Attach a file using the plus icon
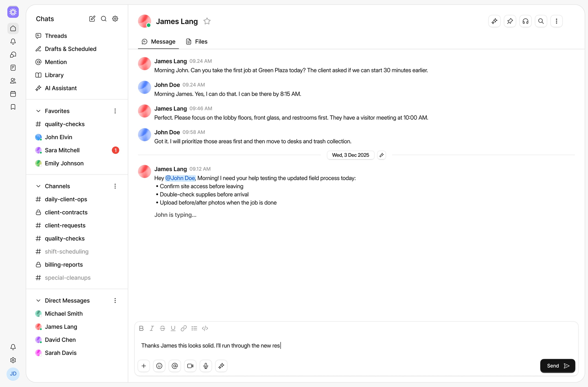Image resolution: width=588 pixels, height=387 pixels. pyautogui.click(x=144, y=366)
